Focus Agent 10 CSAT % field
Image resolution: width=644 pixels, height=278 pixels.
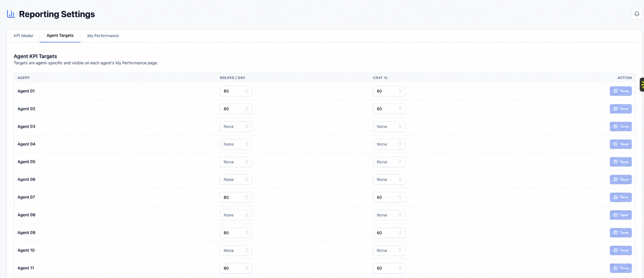pyautogui.click(x=389, y=250)
